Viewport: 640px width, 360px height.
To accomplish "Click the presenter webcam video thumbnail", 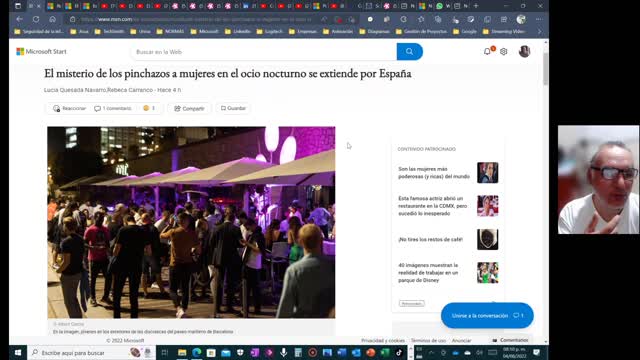I will click(598, 180).
